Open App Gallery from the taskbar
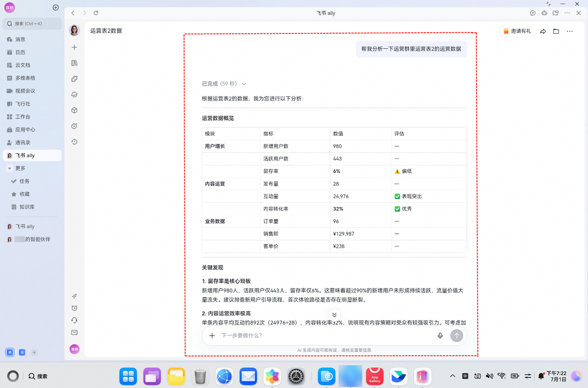The image size is (588, 388). point(374,376)
